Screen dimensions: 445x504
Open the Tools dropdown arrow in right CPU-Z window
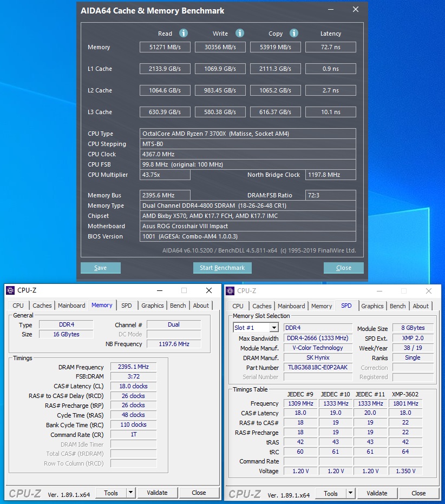[350, 493]
